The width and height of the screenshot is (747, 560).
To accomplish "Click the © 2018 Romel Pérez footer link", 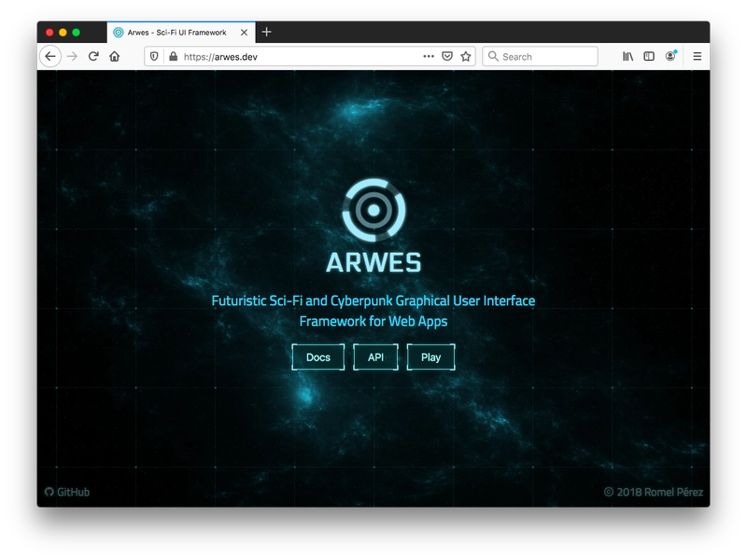I will [654, 492].
